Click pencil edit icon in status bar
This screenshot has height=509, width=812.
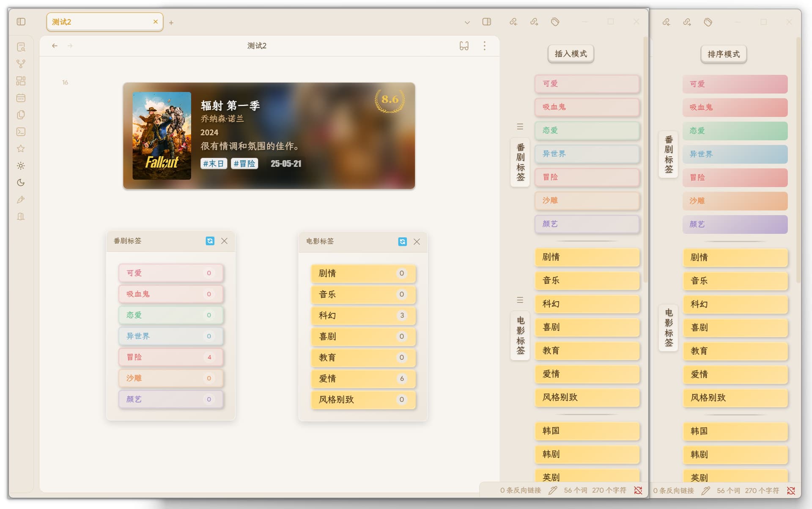(552, 490)
